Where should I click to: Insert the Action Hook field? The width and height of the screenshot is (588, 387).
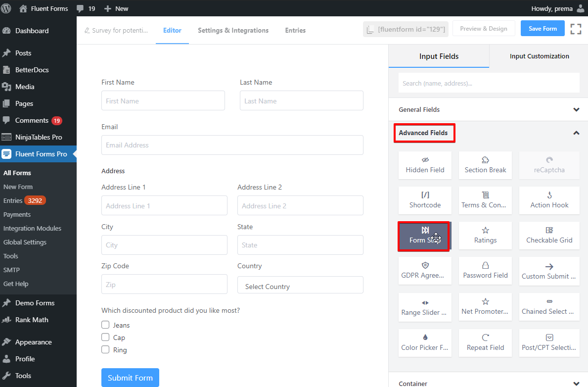tap(549, 200)
